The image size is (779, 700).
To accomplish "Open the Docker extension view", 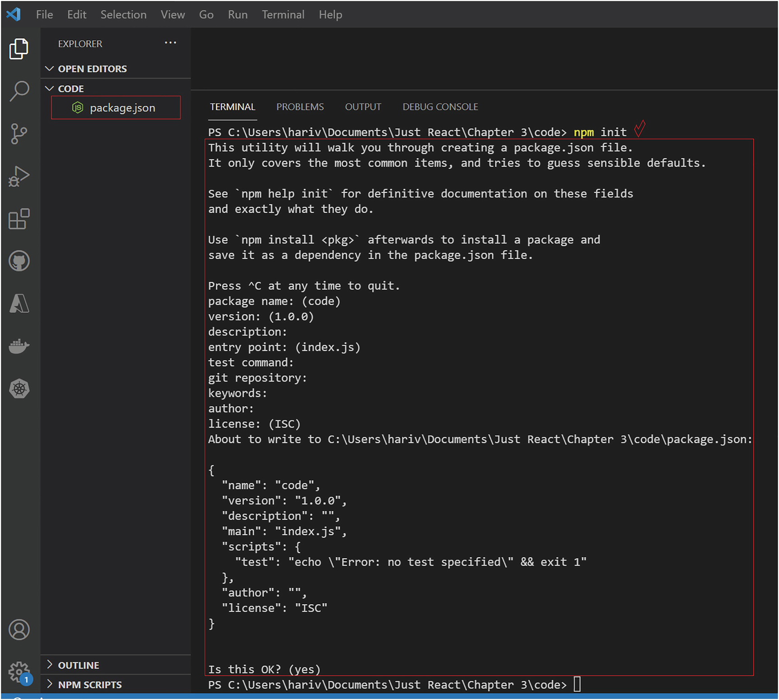I will (x=19, y=346).
